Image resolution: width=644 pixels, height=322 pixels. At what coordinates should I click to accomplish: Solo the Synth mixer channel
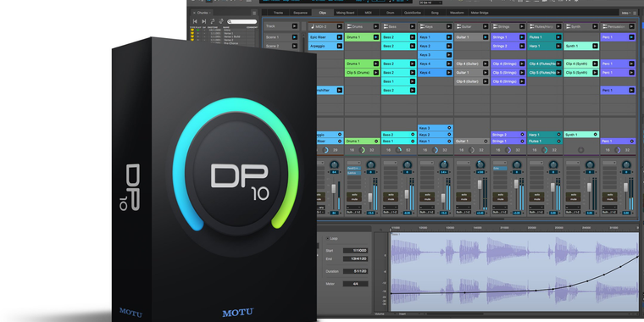click(x=574, y=194)
